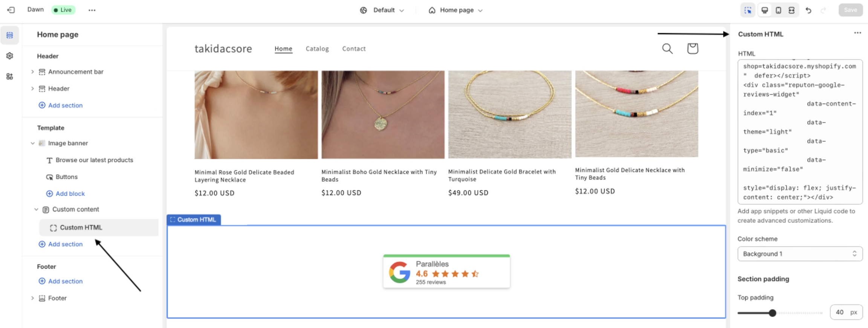This screenshot has width=868, height=328.
Task: Go to Catalog in store navigation
Action: click(x=317, y=49)
